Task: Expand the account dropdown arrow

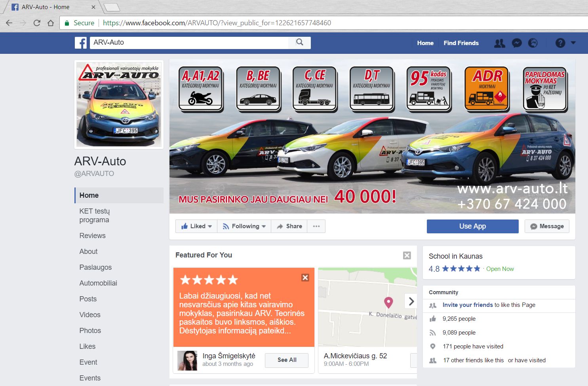Action: [573, 43]
